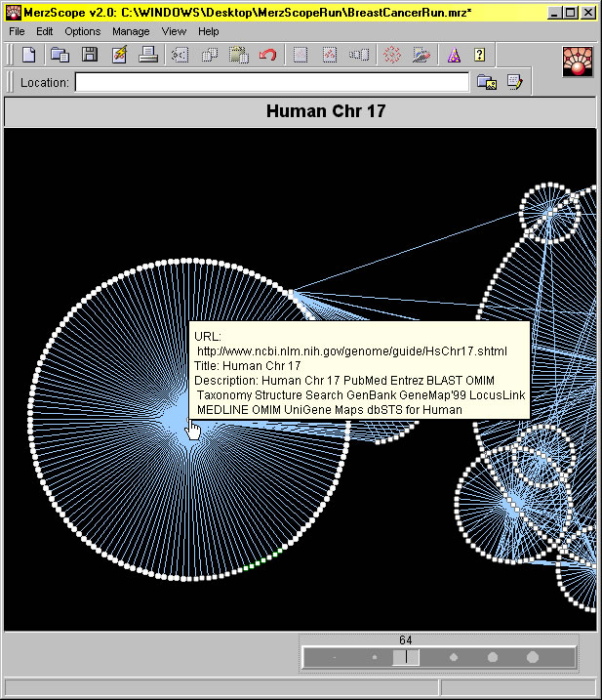Image resolution: width=602 pixels, height=700 pixels.
Task: Click the Save floppy disk icon
Action: pos(89,55)
